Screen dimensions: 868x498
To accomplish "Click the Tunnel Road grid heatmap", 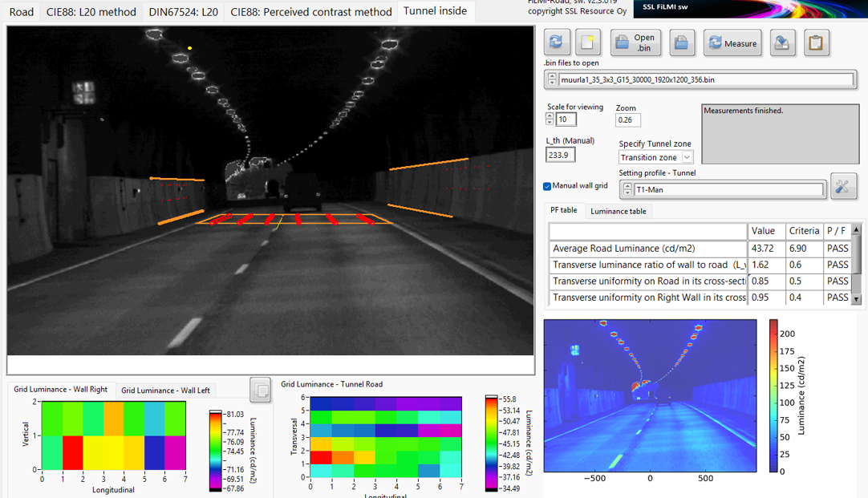I will pos(386,436).
